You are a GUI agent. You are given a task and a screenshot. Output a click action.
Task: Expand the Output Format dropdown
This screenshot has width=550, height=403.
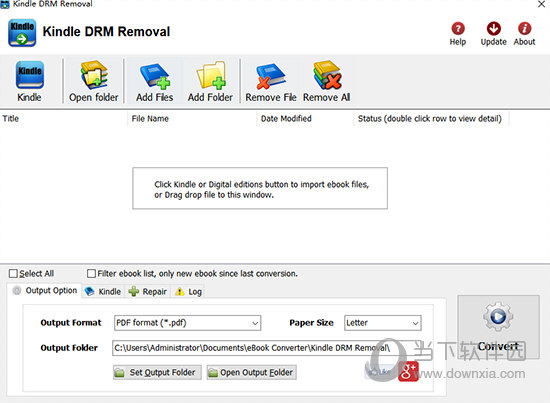click(188, 323)
